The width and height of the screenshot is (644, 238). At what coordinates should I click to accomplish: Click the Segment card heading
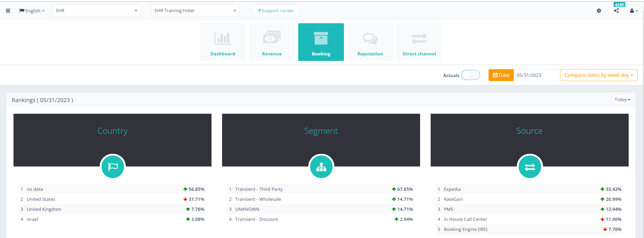tap(321, 131)
